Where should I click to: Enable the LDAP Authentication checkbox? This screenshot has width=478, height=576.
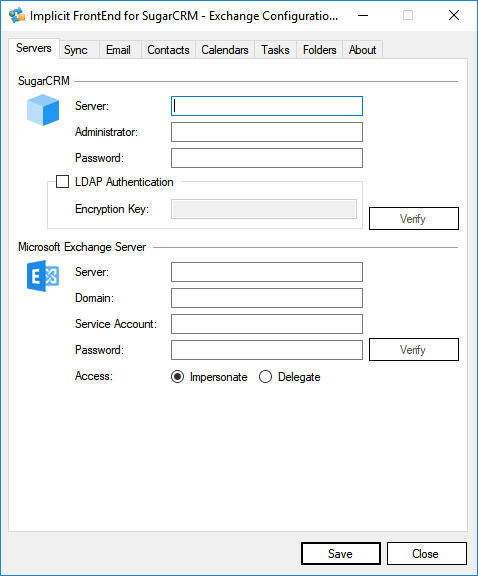[x=62, y=181]
